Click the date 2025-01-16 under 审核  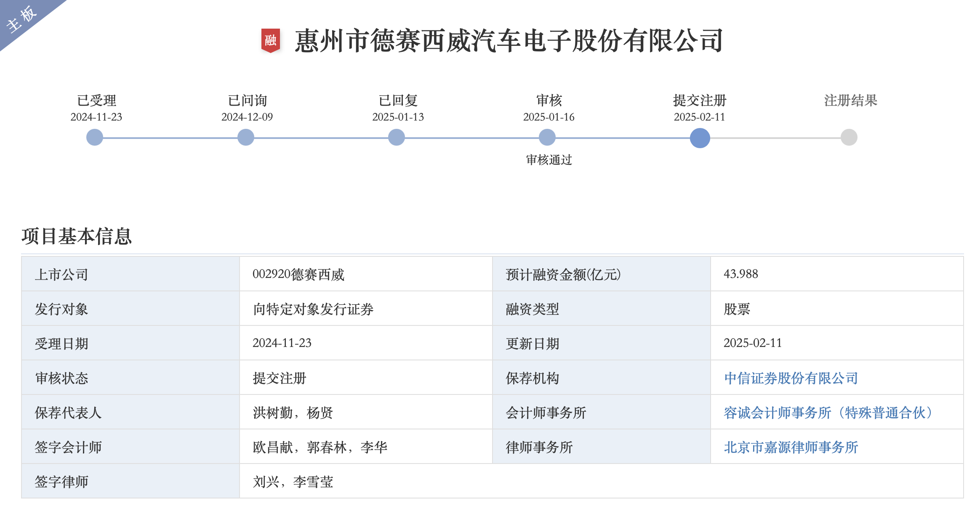[549, 117]
